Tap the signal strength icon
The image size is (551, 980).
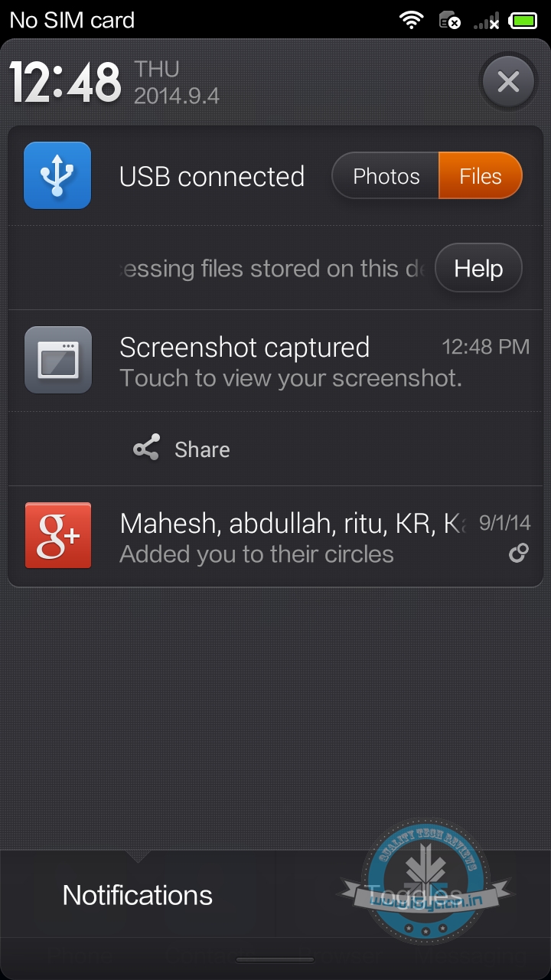click(487, 21)
